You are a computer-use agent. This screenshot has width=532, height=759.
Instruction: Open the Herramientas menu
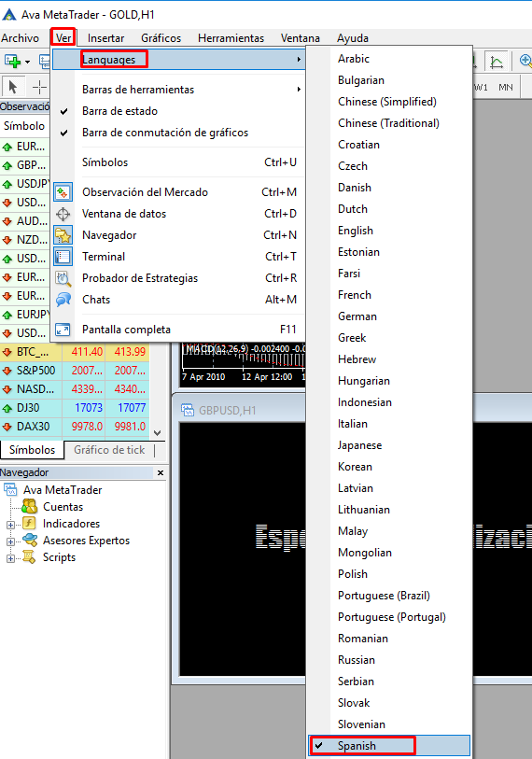[x=231, y=37]
